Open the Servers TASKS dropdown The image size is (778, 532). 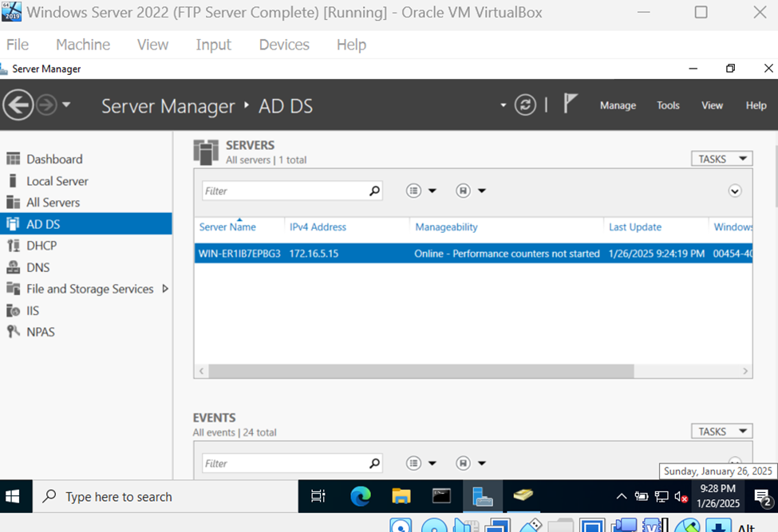[722, 159]
